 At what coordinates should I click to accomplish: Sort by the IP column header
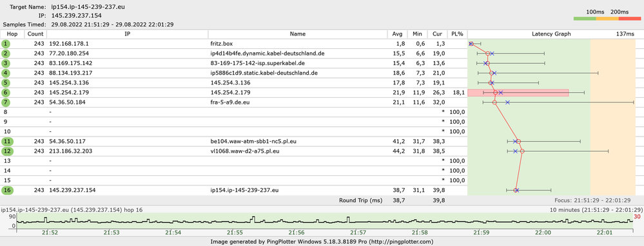coord(128,34)
